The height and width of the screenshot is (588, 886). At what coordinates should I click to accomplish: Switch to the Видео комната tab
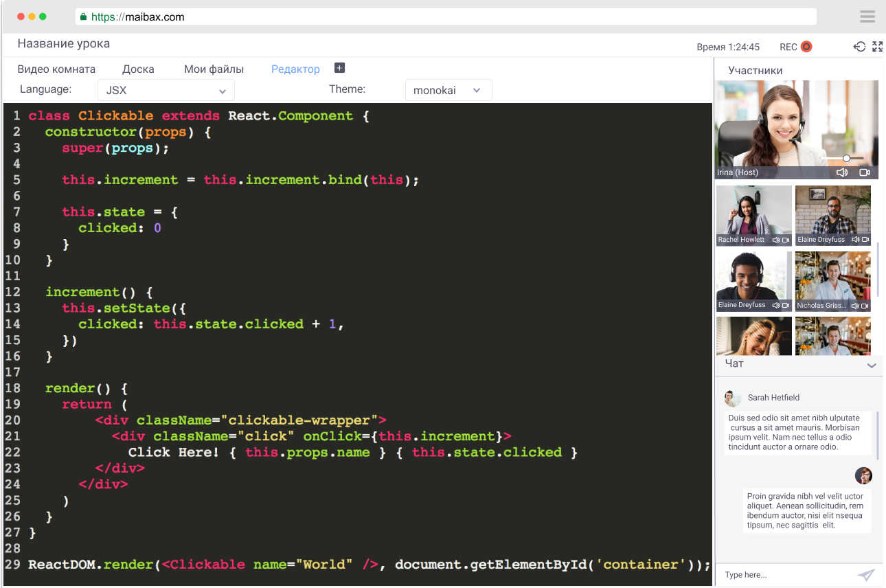pos(56,69)
